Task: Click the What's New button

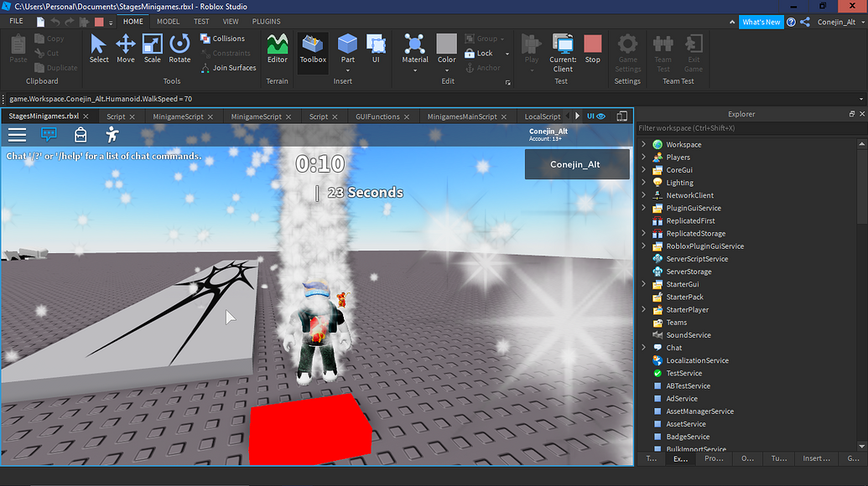Action: tap(761, 22)
